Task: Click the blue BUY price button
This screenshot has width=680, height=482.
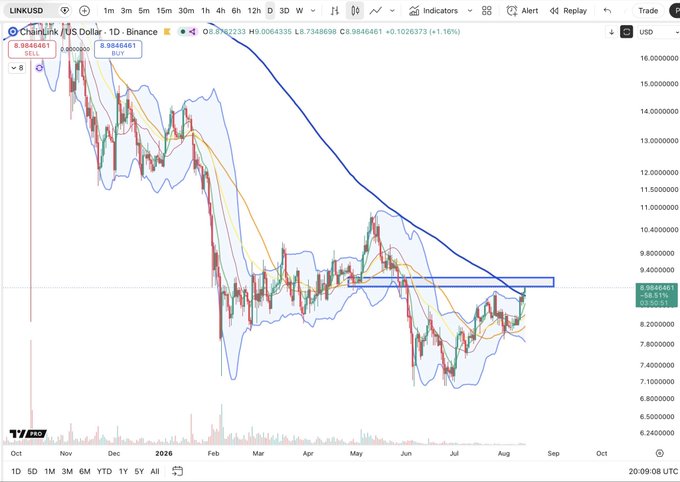Action: [118, 49]
